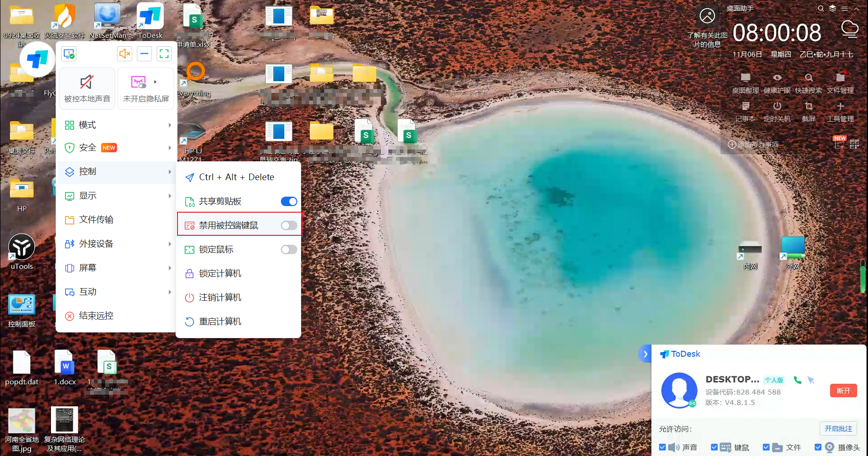Open 火绒安全软件 desktop shortcut
Image resolution: width=868 pixels, height=456 pixels.
pyautogui.click(x=65, y=21)
